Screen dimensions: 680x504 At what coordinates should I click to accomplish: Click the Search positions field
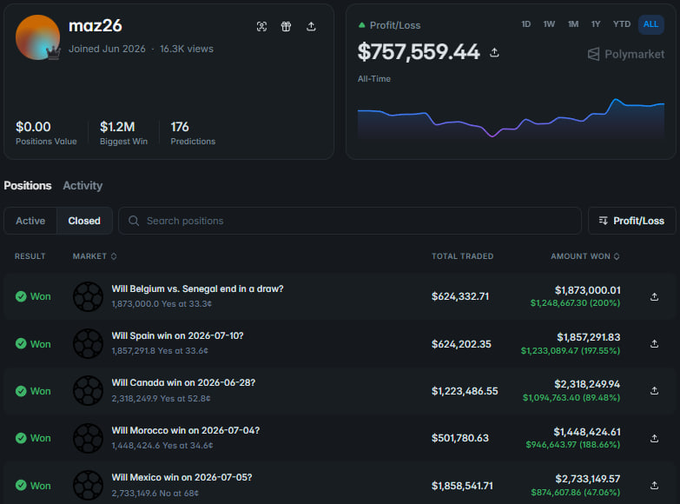350,221
